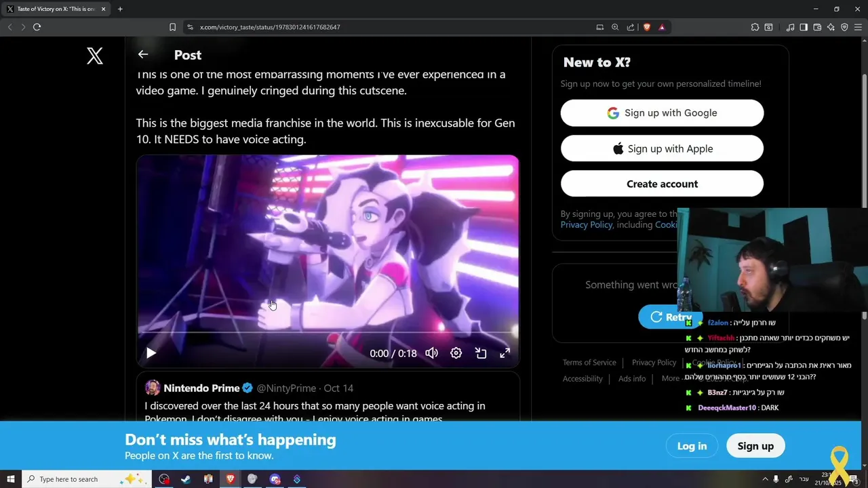The width and height of the screenshot is (868, 488).
Task: Click the zoom magnifier in the address bar
Action: pos(615,27)
